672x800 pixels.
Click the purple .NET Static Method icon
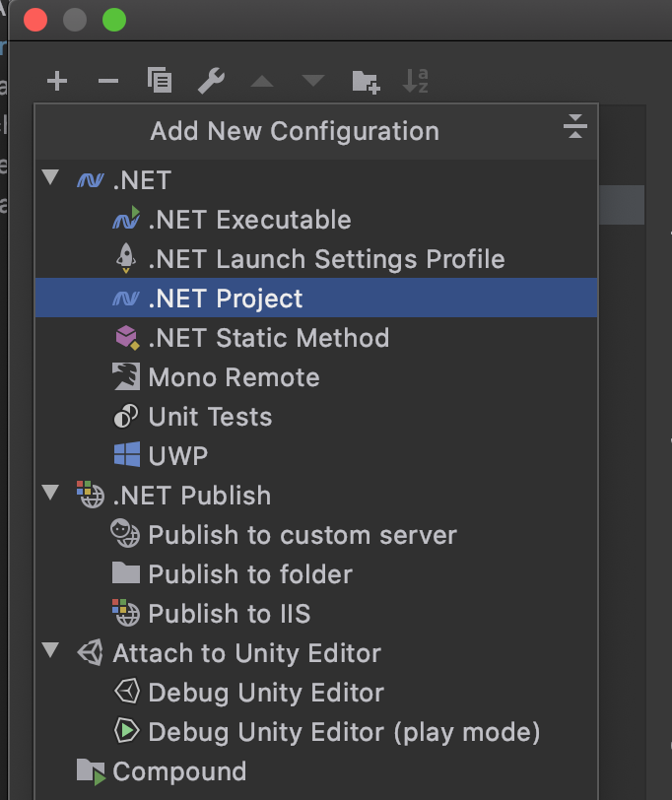pos(127,337)
